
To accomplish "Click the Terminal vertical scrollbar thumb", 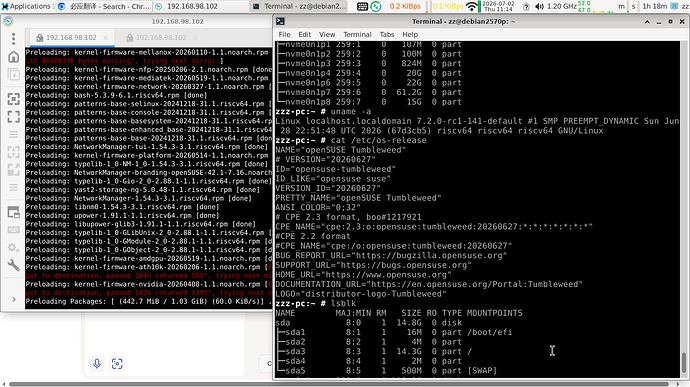I will tap(684, 362).
